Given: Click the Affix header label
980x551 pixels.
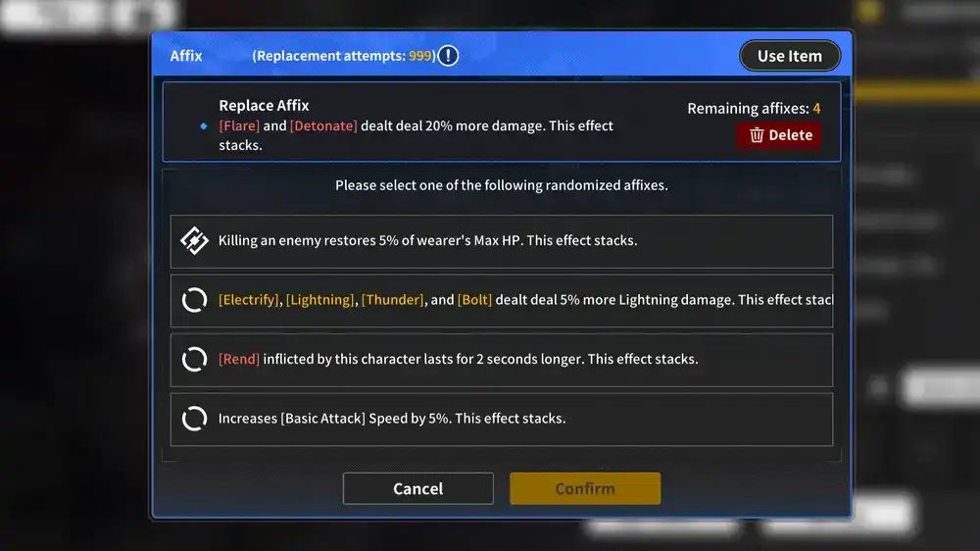Looking at the screenshot, I should tap(186, 56).
